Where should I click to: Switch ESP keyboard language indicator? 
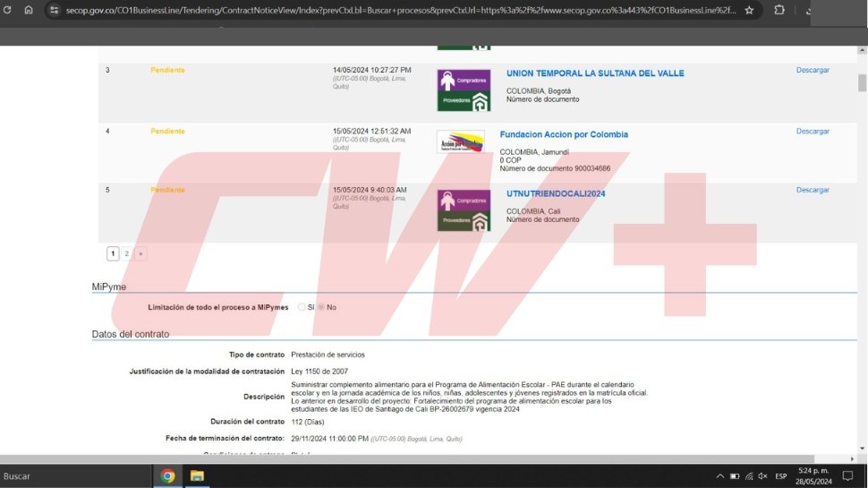tap(780, 475)
